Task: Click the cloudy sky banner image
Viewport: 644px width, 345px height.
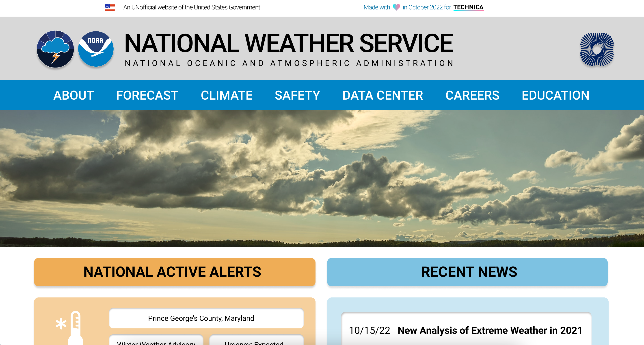Action: click(322, 178)
